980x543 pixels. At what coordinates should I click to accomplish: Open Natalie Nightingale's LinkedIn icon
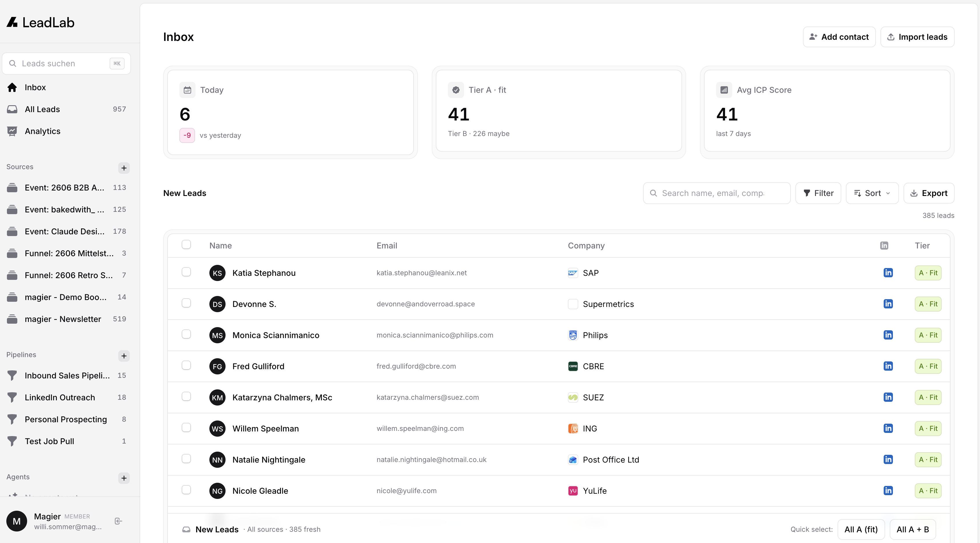click(x=888, y=460)
